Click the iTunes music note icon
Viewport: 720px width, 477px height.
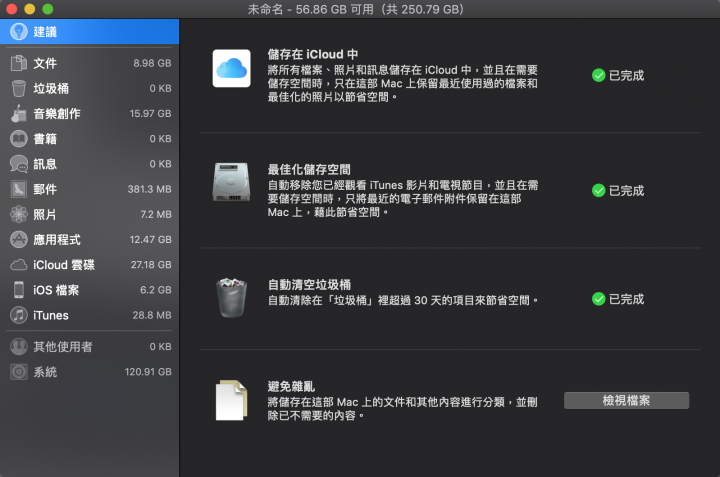(19, 315)
